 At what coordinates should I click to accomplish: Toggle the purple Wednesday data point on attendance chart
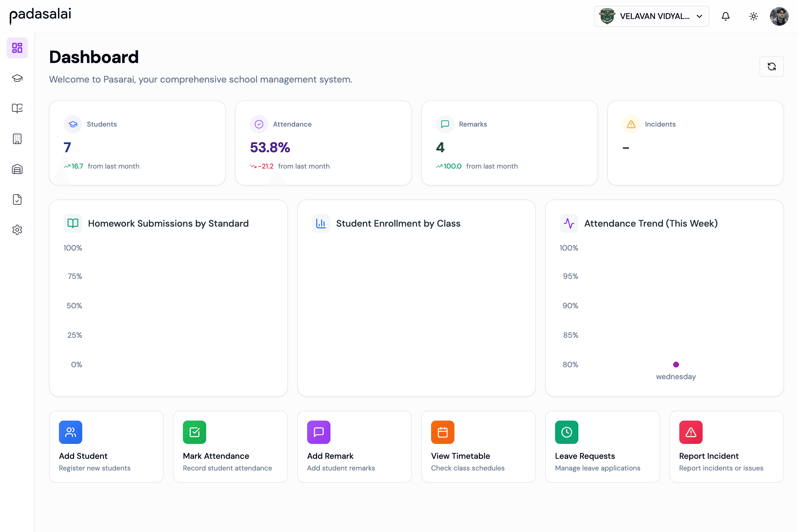point(676,364)
